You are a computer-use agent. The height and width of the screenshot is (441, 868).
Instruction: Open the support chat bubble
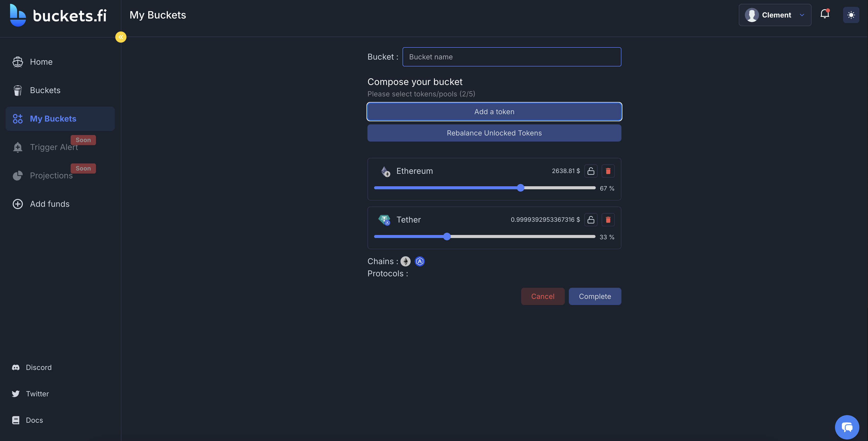(847, 427)
